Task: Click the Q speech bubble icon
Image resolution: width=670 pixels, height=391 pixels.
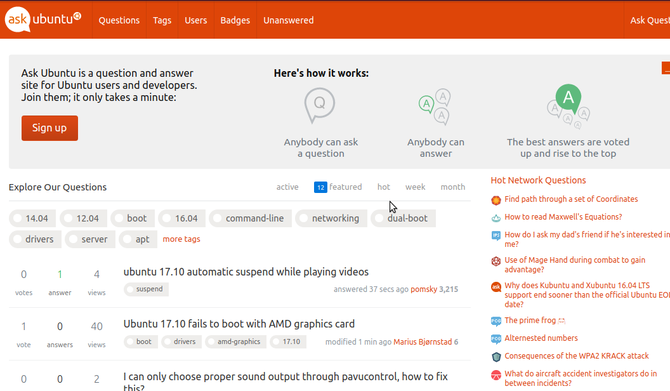Action: 320,106
